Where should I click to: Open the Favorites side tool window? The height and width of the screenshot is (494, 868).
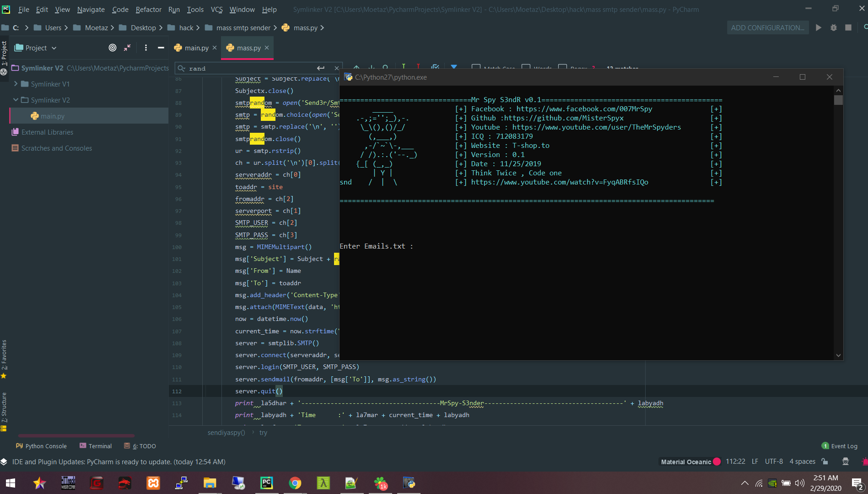click(x=4, y=359)
